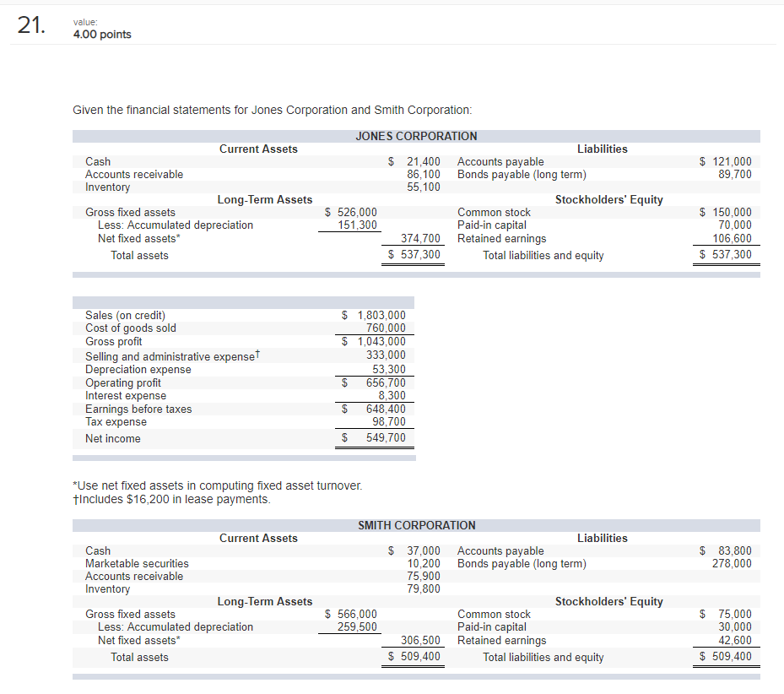Click Jones gross fixed assets $526,000
This screenshot has height=694, width=784.
click(350, 212)
